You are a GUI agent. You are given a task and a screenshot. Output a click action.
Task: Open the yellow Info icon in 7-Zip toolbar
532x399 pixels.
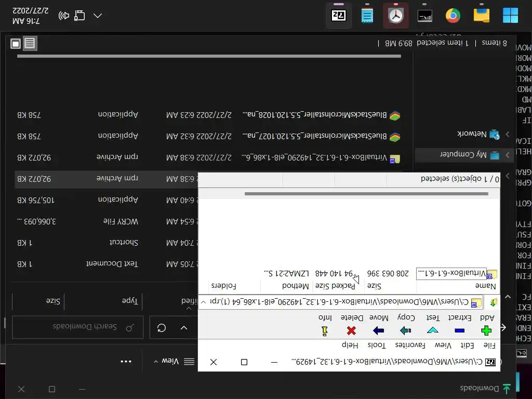point(325,331)
